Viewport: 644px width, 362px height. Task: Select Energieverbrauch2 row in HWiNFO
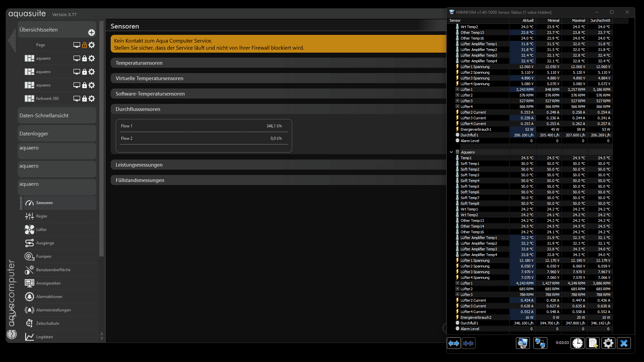click(533, 317)
